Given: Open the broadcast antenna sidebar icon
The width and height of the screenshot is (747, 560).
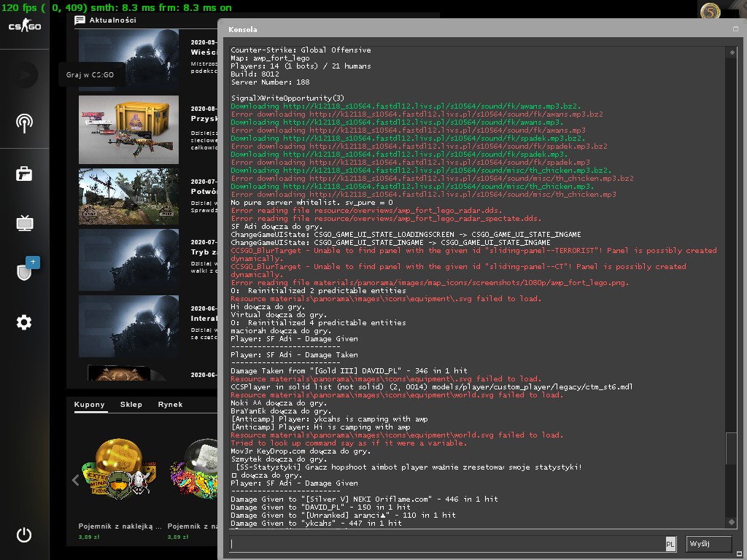Looking at the screenshot, I should (24, 122).
